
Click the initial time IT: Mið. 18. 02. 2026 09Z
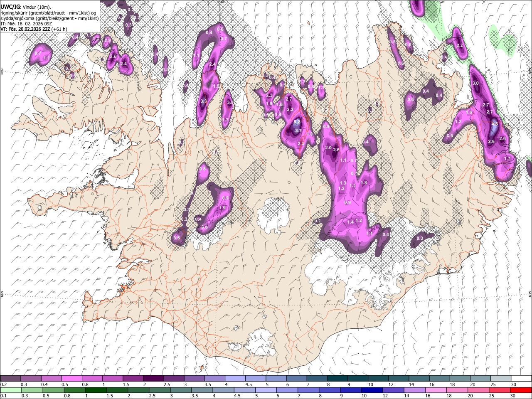pyautogui.click(x=26, y=24)
